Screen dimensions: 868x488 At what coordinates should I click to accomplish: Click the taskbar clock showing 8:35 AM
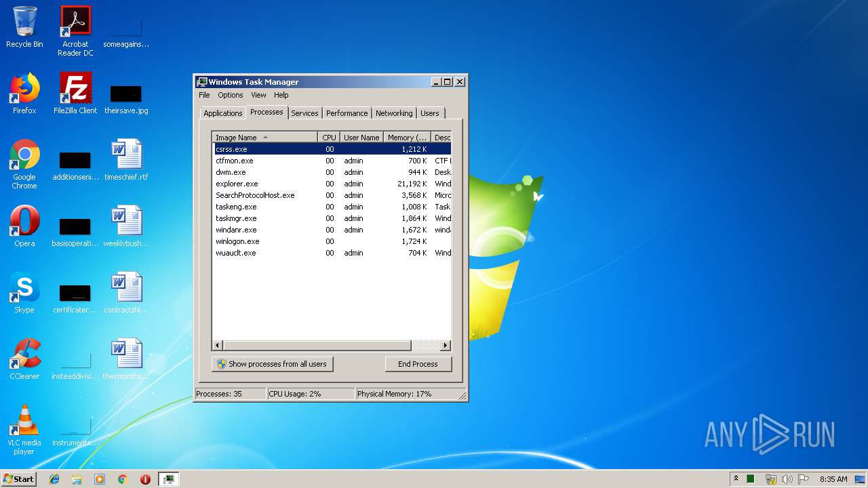(833, 479)
